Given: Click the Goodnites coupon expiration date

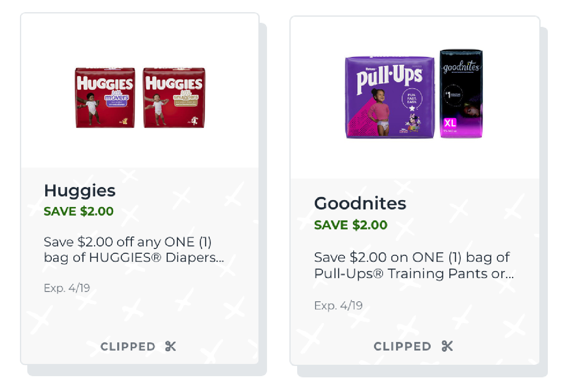Looking at the screenshot, I should 338,306.
